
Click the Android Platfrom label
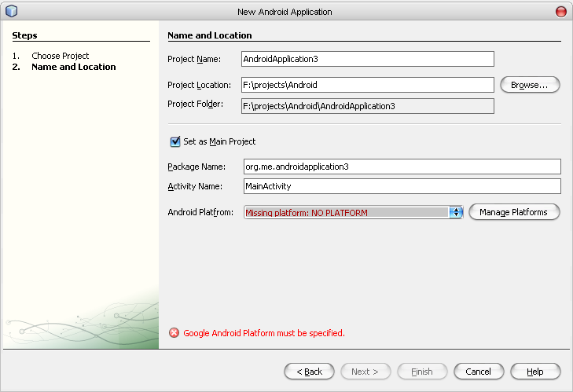200,212
